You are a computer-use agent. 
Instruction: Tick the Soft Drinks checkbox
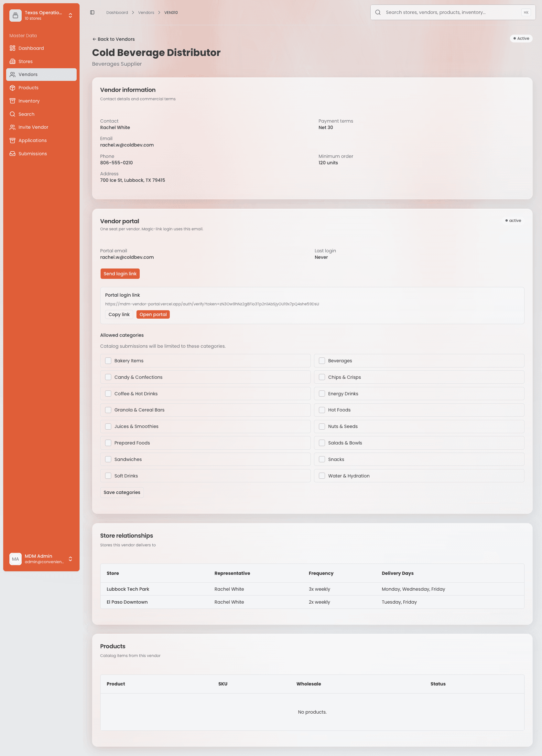click(108, 476)
